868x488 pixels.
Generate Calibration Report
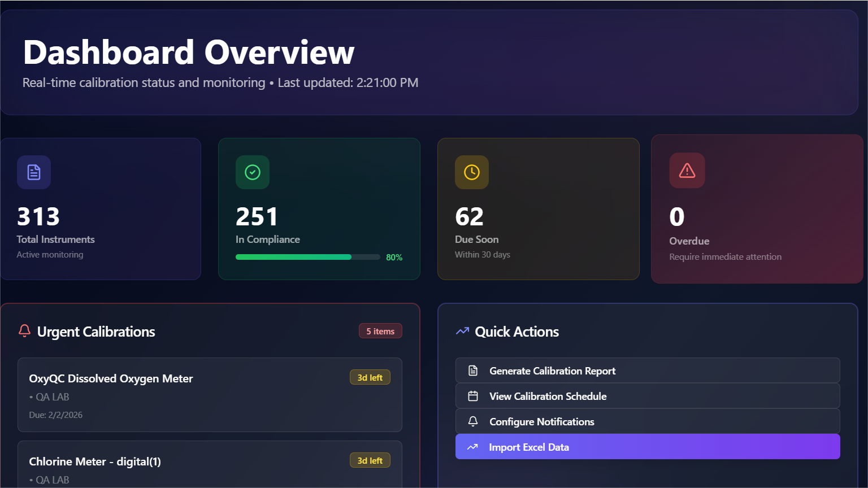[648, 371]
